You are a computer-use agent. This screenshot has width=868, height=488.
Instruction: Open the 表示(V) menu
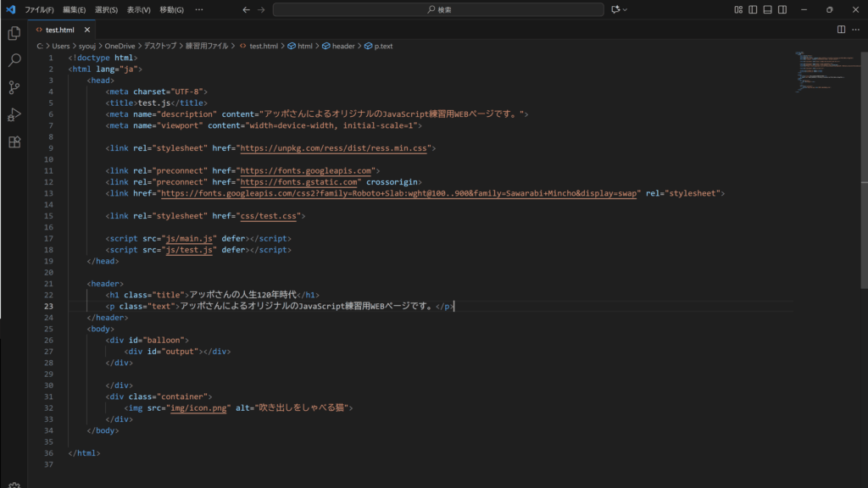coord(139,9)
